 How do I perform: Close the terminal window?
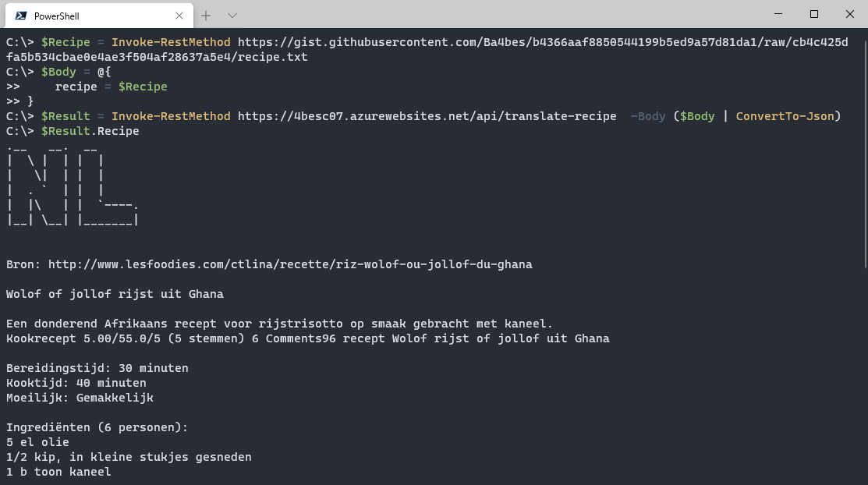[x=849, y=14]
